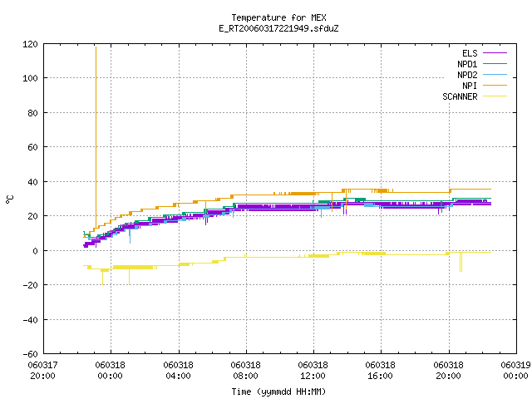Click the tall orange NPI spike near 120

[96, 135]
